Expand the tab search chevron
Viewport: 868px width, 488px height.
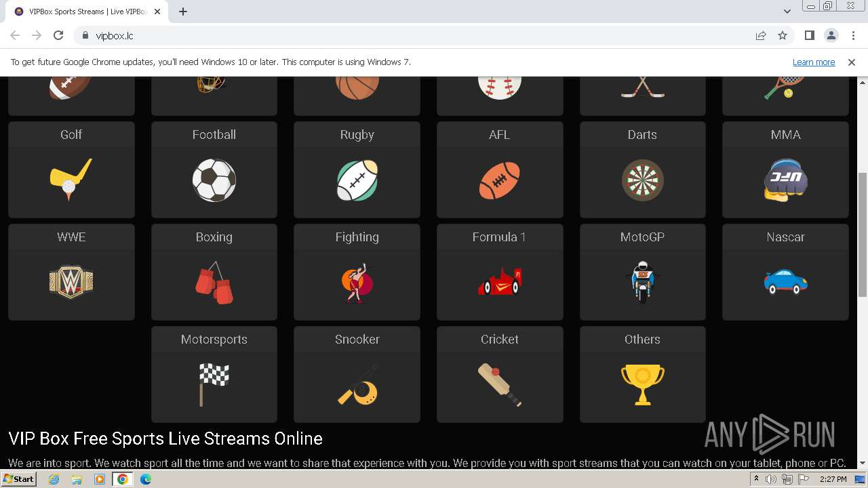click(787, 12)
